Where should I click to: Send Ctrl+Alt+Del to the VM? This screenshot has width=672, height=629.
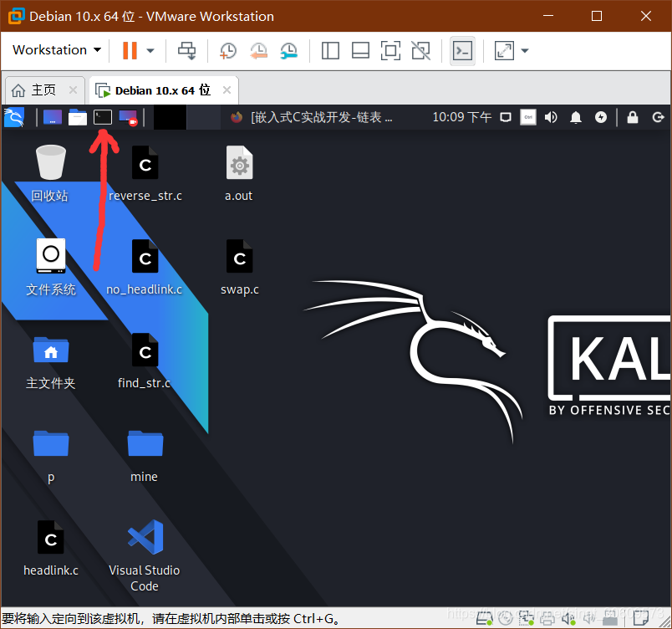[187, 50]
